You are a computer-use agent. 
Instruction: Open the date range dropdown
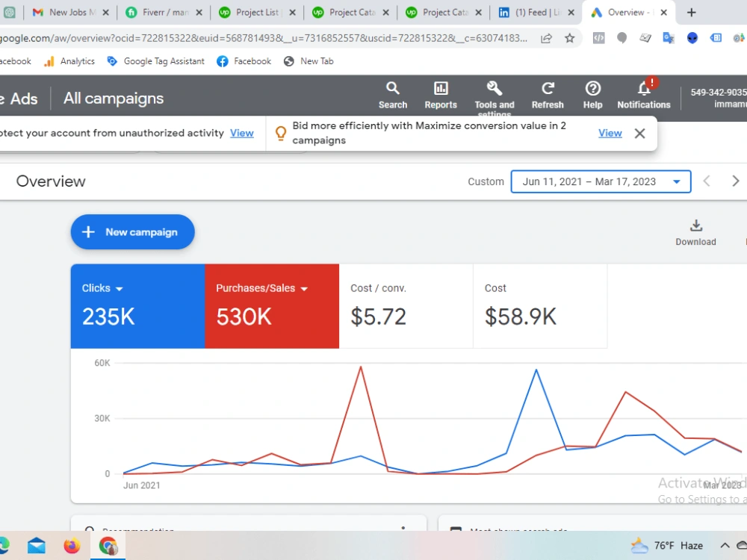click(601, 181)
